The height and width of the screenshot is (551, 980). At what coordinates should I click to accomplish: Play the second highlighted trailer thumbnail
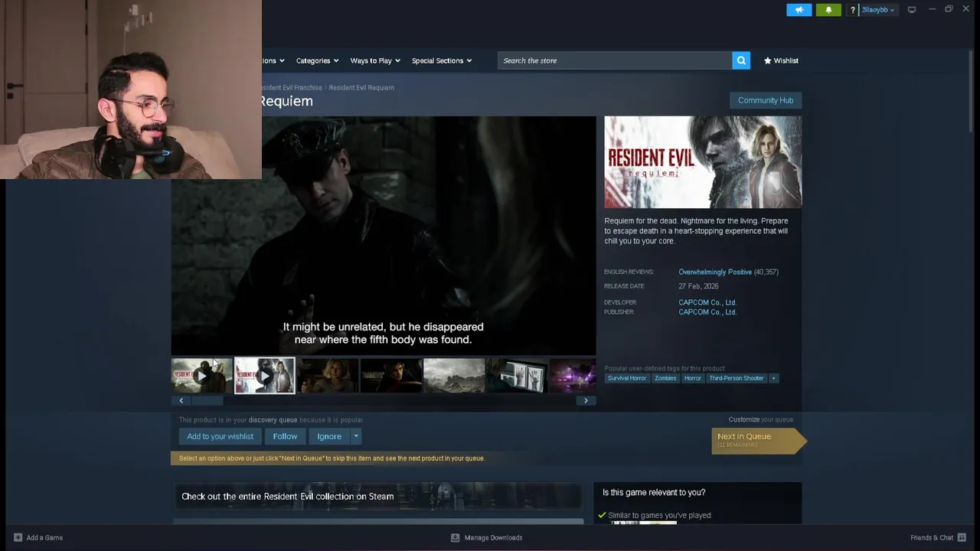264,376
